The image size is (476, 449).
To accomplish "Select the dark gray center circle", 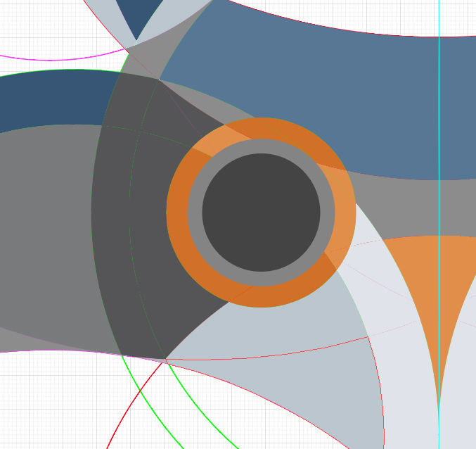I will [261, 213].
